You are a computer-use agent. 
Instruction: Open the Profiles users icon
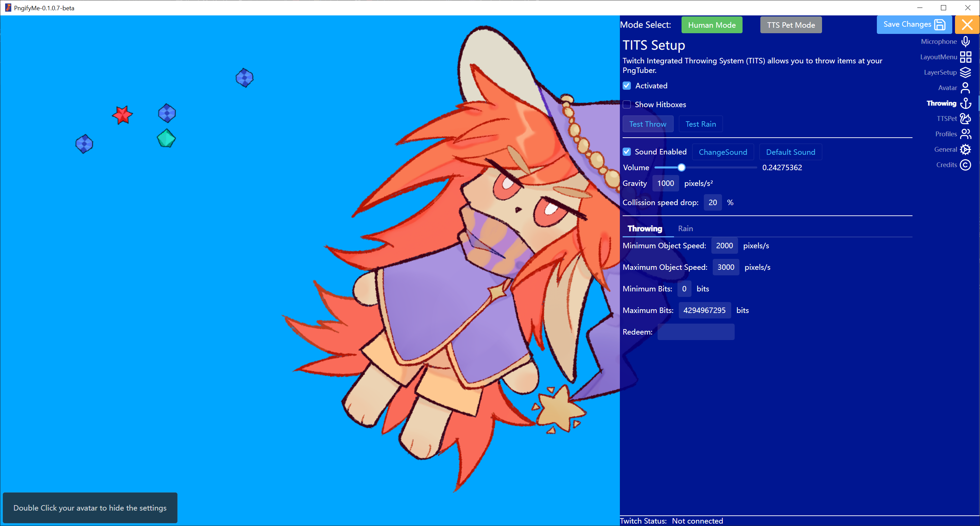[965, 134]
